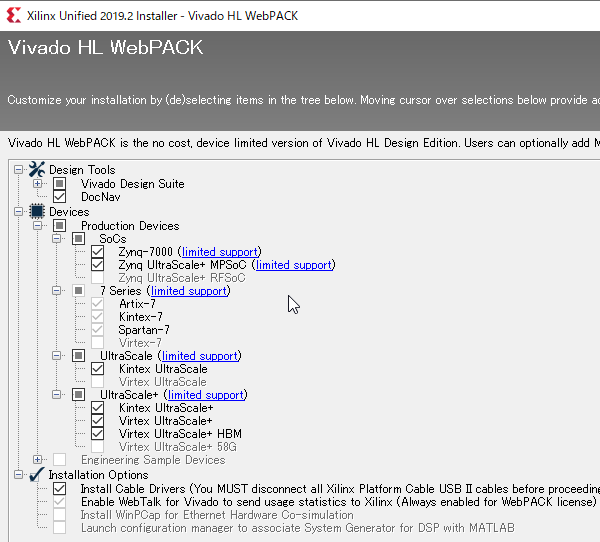Select the Production Devices tree item
The image size is (600, 542).
click(x=130, y=226)
